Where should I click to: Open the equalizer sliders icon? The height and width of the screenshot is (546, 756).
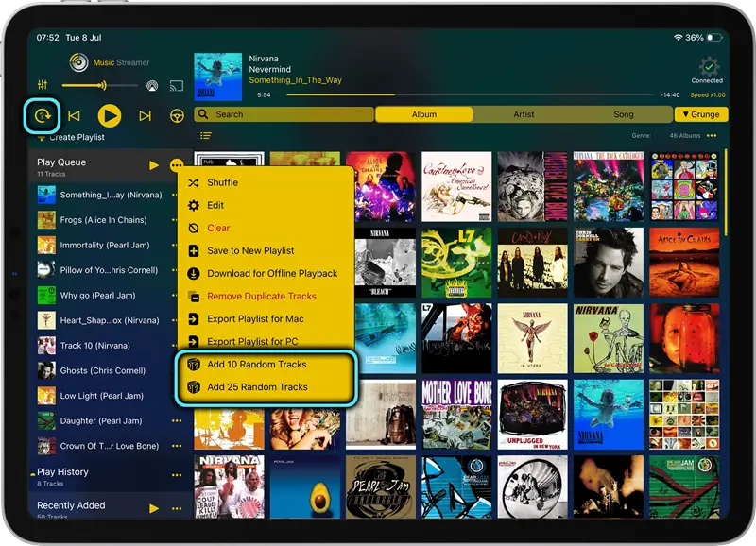click(43, 85)
